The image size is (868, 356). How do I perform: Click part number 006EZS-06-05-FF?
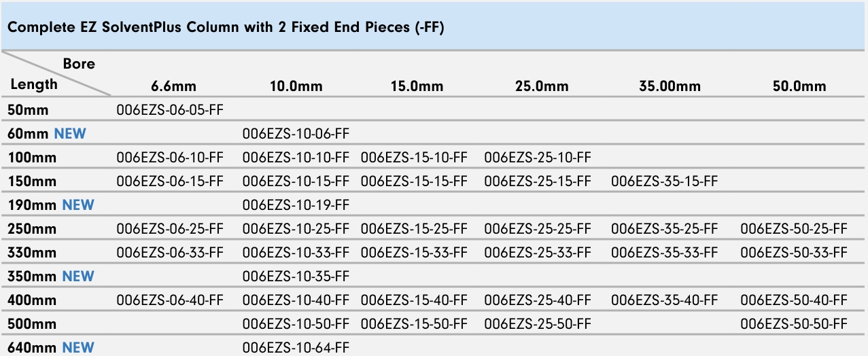[x=170, y=110]
